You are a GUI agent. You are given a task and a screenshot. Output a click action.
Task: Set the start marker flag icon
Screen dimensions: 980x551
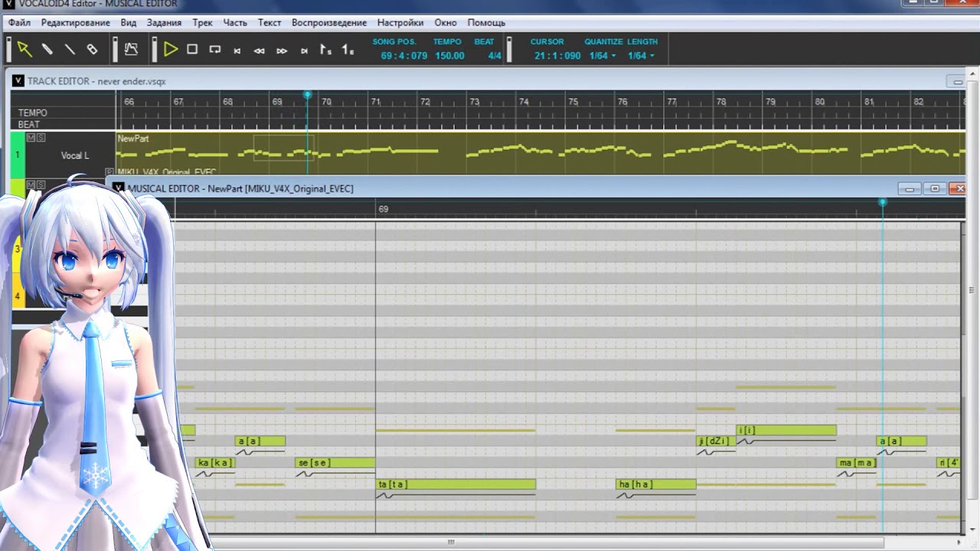(325, 50)
